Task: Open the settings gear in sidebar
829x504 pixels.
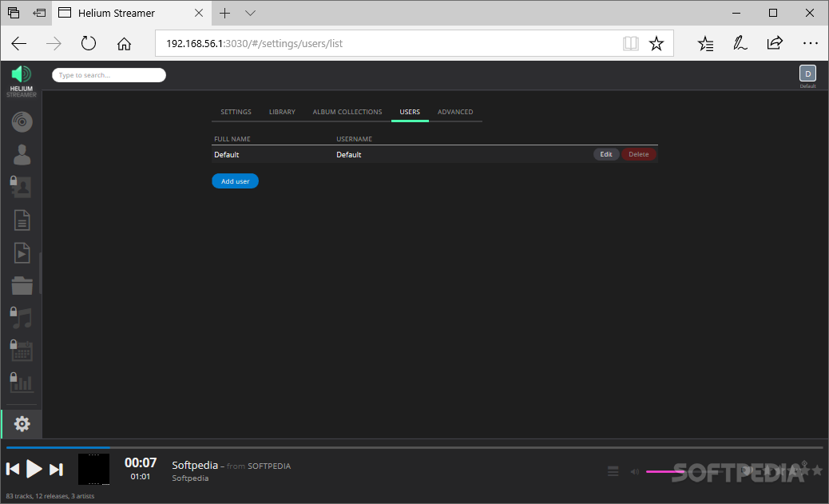Action: 22,423
